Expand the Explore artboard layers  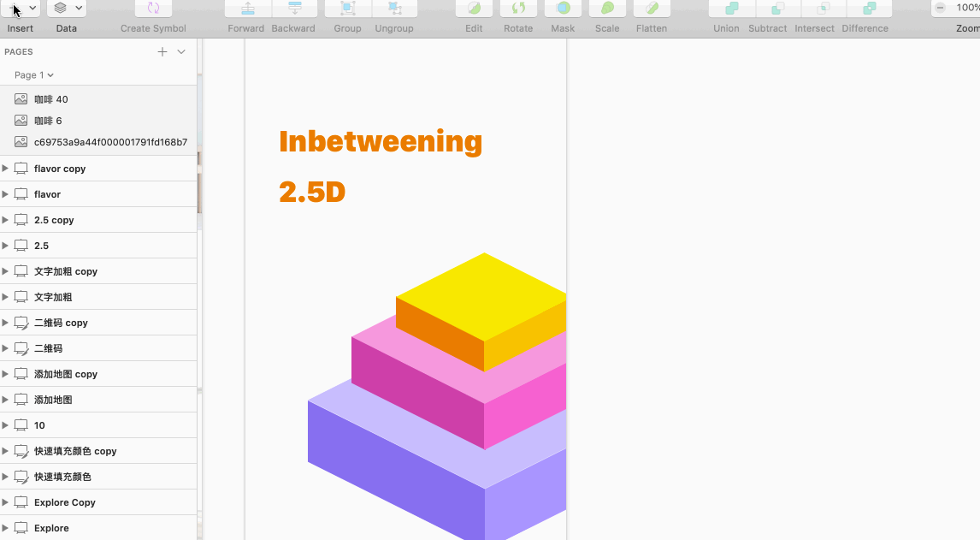tap(5, 528)
